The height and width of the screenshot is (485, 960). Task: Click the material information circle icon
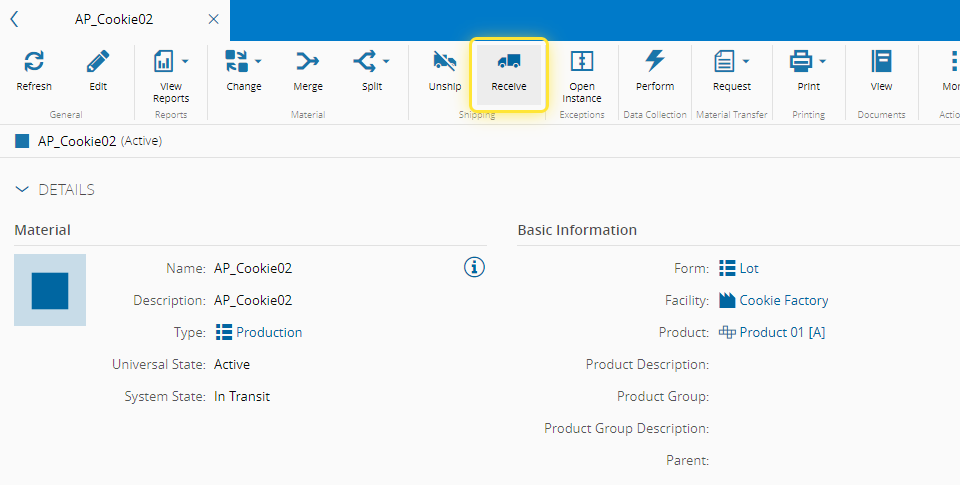(474, 267)
